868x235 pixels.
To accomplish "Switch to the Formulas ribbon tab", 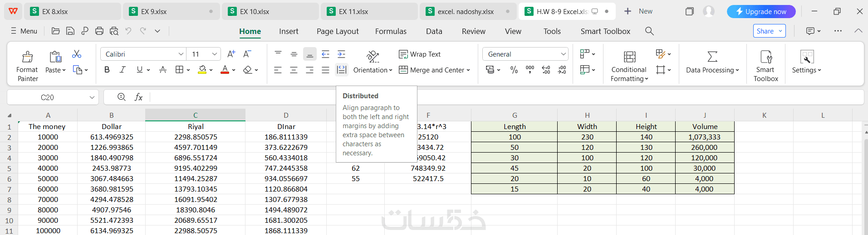I will point(390,31).
